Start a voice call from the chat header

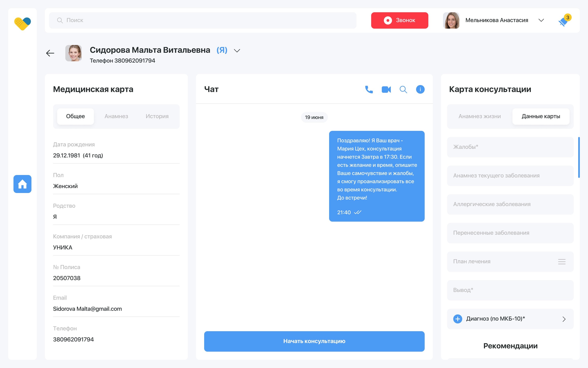369,89
